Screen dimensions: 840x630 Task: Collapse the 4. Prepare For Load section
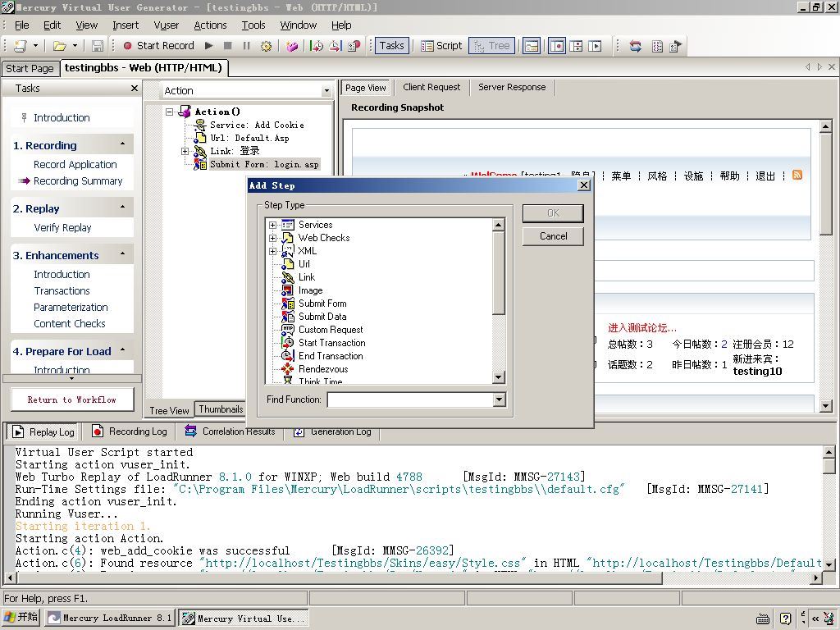pos(123,349)
